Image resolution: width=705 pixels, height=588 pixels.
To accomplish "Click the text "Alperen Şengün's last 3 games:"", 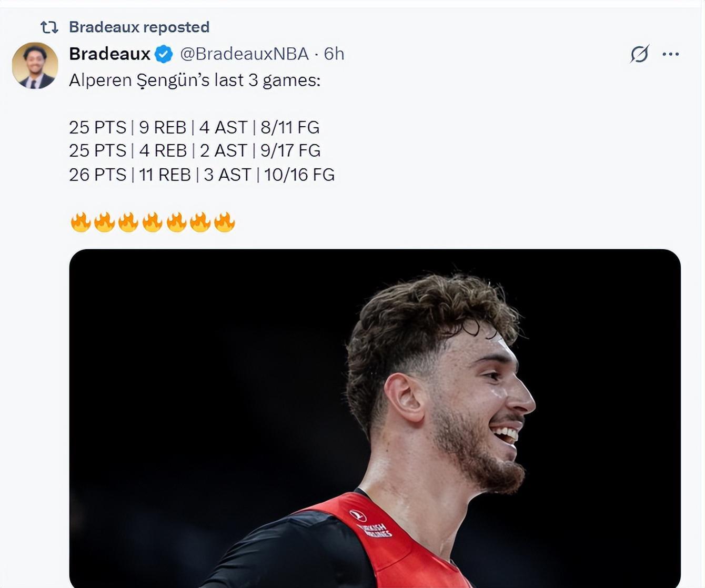I will click(x=195, y=80).
